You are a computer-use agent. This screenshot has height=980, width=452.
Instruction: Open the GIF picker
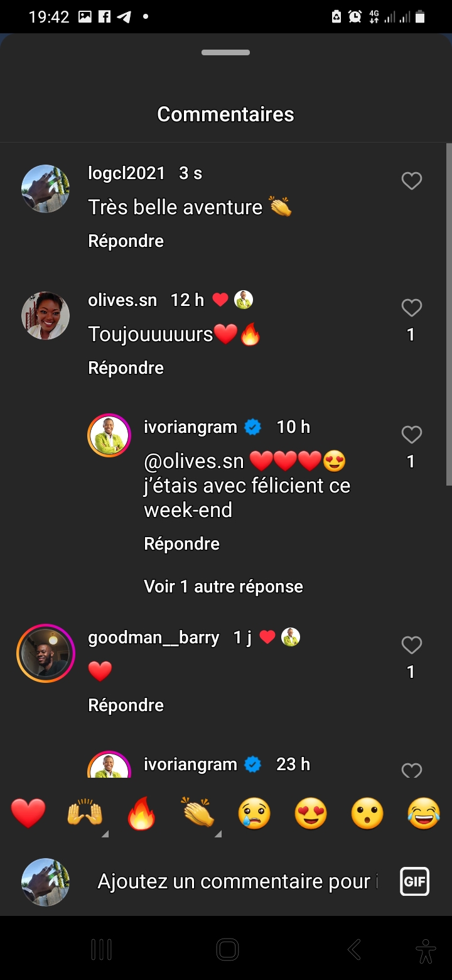click(414, 881)
